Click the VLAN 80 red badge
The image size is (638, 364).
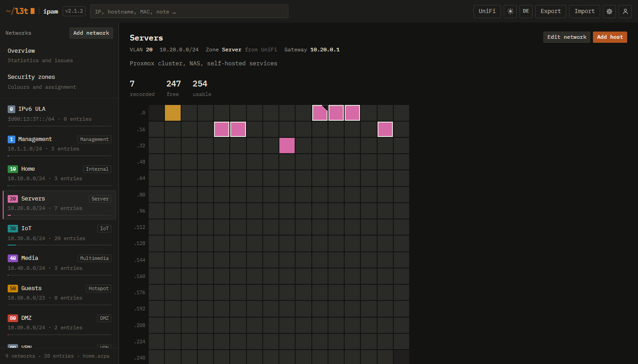(13, 318)
